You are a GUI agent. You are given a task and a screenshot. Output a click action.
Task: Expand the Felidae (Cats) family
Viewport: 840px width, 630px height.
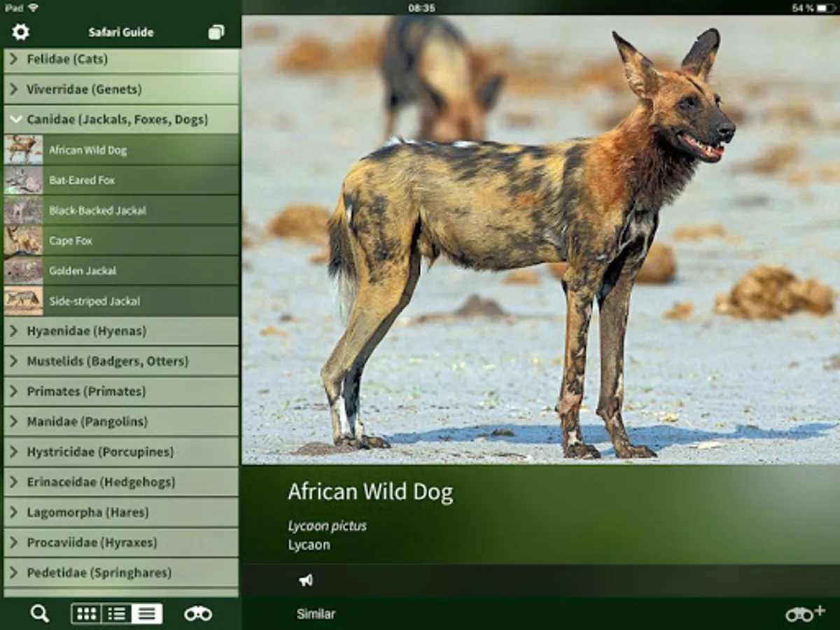(121, 59)
